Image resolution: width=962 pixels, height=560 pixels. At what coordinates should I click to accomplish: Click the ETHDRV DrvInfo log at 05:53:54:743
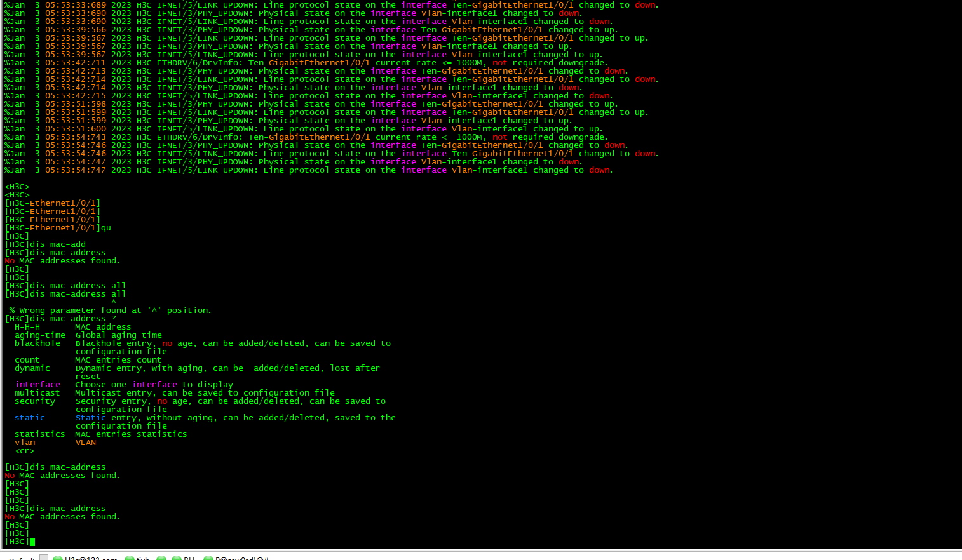tap(306, 137)
